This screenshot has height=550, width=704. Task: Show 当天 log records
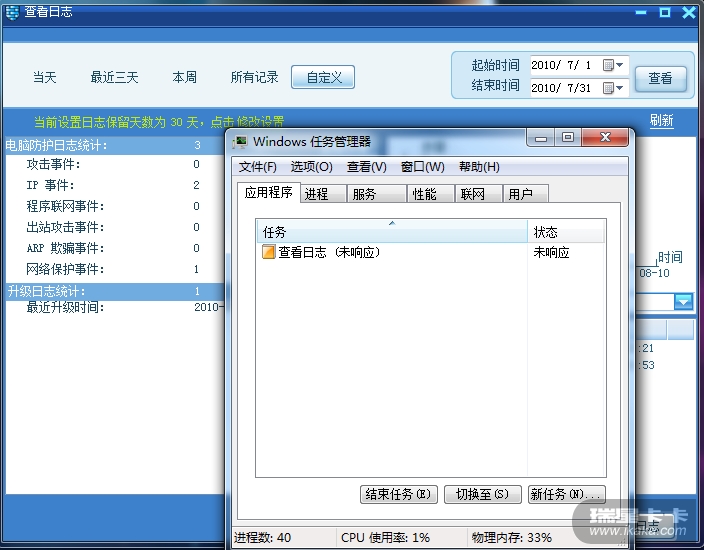pyautogui.click(x=44, y=77)
